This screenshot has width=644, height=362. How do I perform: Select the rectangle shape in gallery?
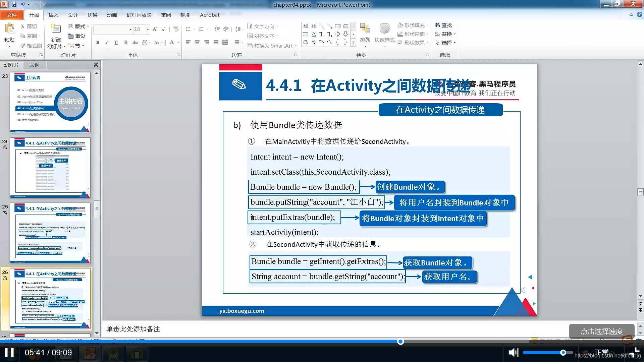click(338, 26)
